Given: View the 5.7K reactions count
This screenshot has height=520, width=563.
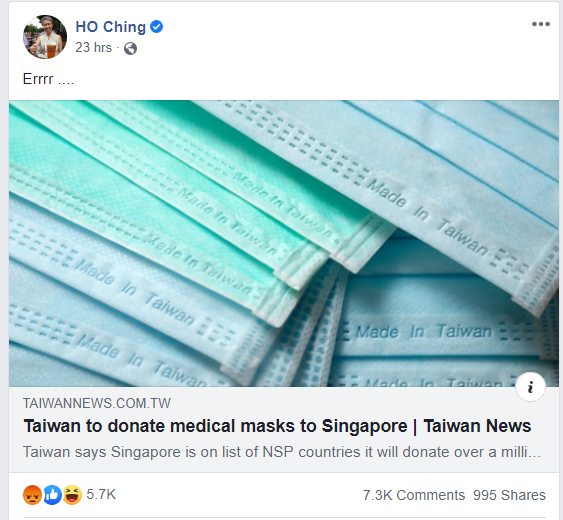Looking at the screenshot, I should point(101,495).
